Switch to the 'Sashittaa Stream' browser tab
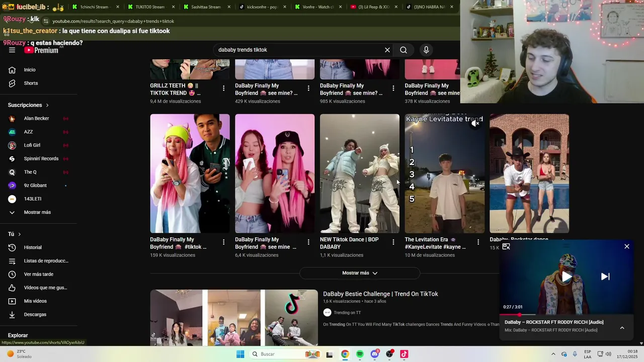This screenshot has width=644, height=362. [206, 7]
